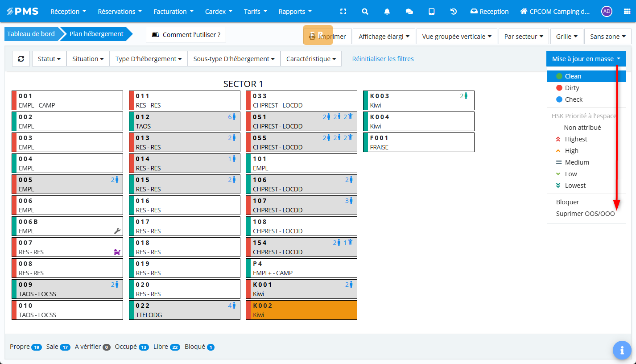Open the Réservations menu
The image size is (636, 364).
point(120,12)
